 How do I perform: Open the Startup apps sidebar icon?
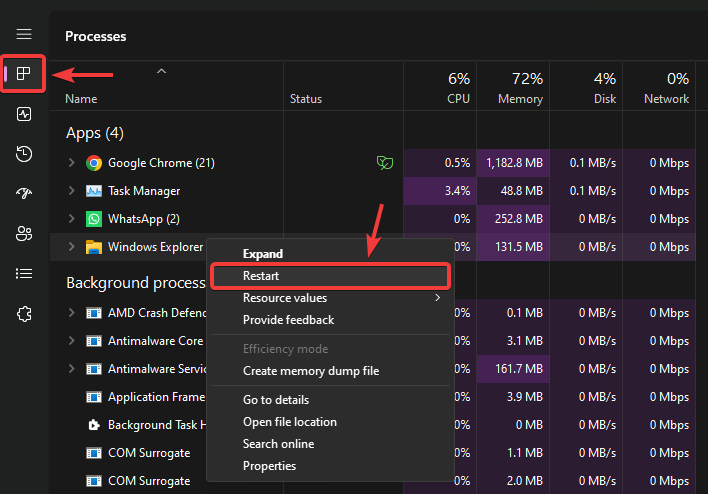click(x=24, y=193)
